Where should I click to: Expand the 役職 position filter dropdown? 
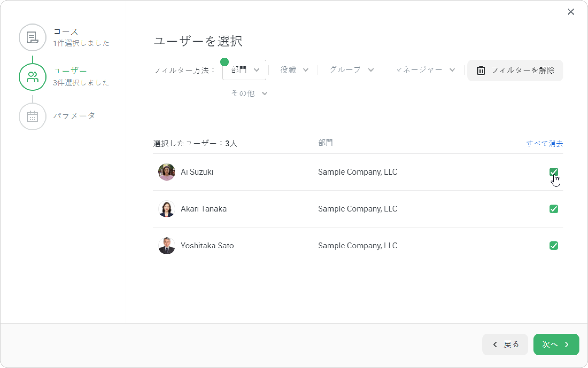click(x=294, y=70)
